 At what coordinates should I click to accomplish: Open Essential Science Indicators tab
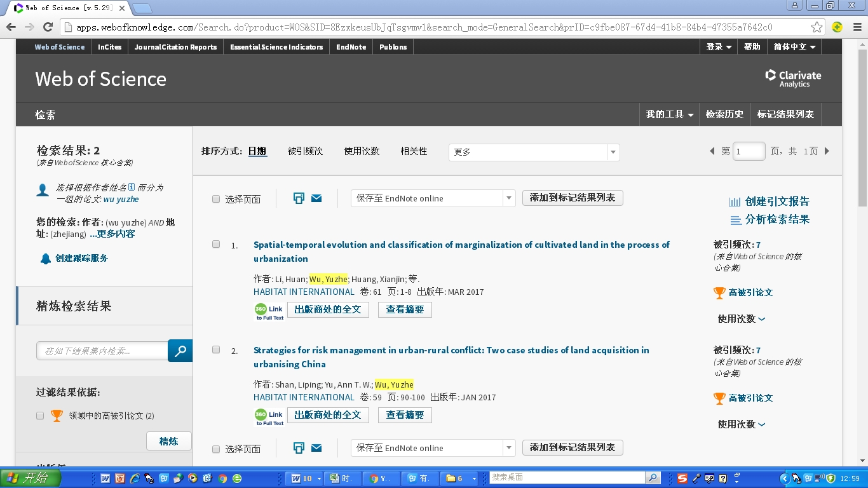click(x=276, y=47)
